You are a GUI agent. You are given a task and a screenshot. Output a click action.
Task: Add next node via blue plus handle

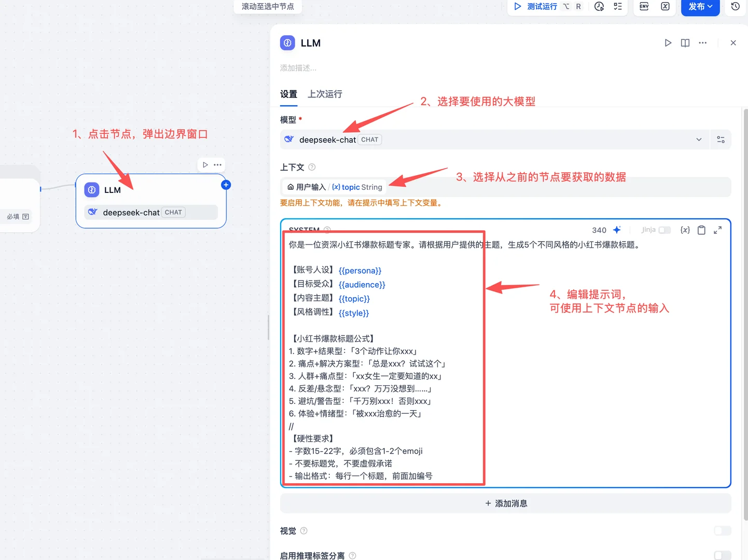(226, 185)
